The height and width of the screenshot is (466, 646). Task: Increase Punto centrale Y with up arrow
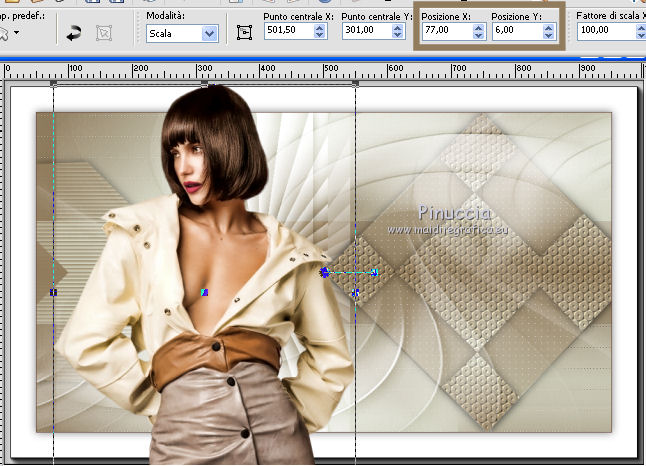(398, 28)
